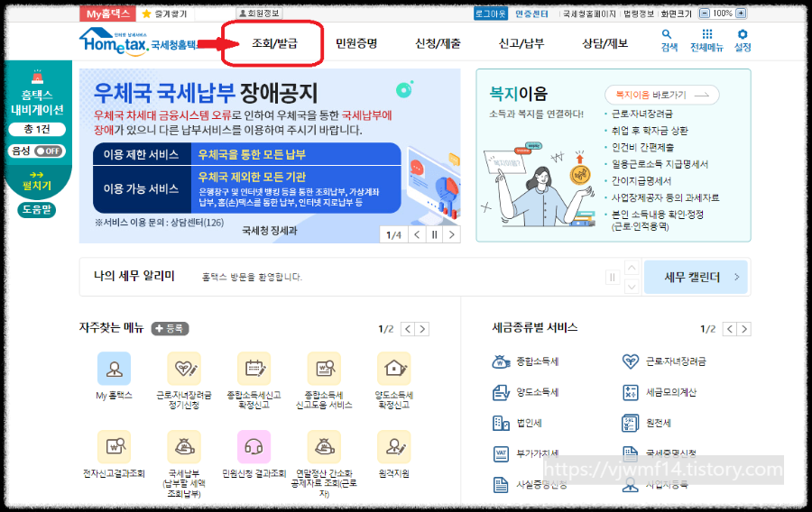Increase screen size with plus button
The height and width of the screenshot is (512, 812).
point(741,14)
